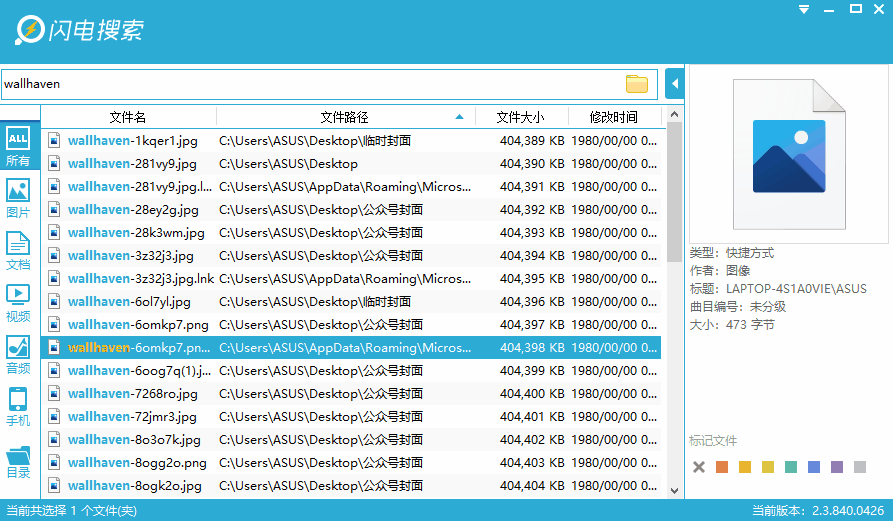Maximize the 闪电搜索 window
893x521 pixels.
pyautogui.click(x=855, y=9)
